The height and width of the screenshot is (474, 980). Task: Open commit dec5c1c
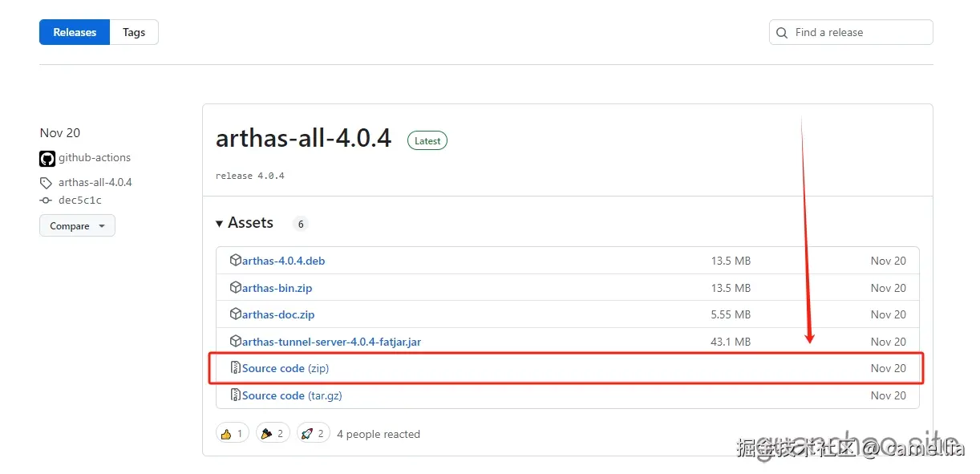point(80,201)
